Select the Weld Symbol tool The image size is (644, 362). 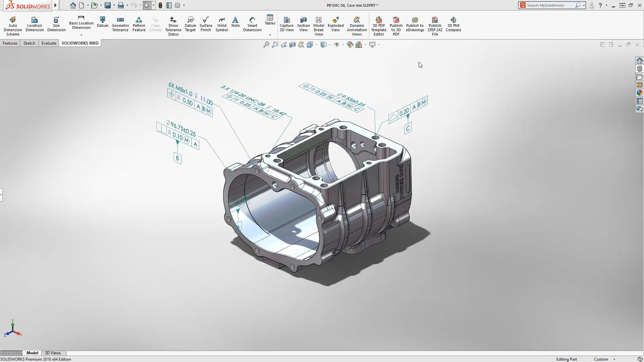coord(222,24)
